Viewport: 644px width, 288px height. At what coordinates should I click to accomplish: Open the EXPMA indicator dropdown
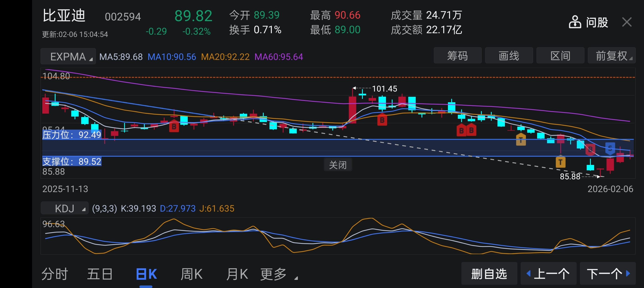point(68,56)
